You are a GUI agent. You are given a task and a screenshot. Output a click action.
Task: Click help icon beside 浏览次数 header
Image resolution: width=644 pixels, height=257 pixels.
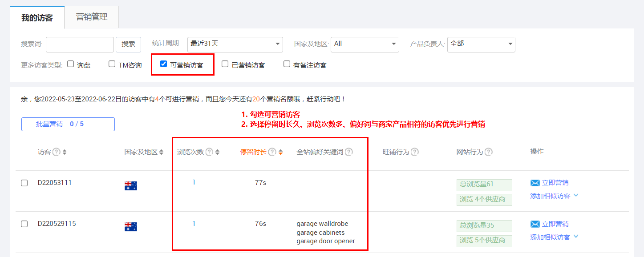pyautogui.click(x=209, y=152)
